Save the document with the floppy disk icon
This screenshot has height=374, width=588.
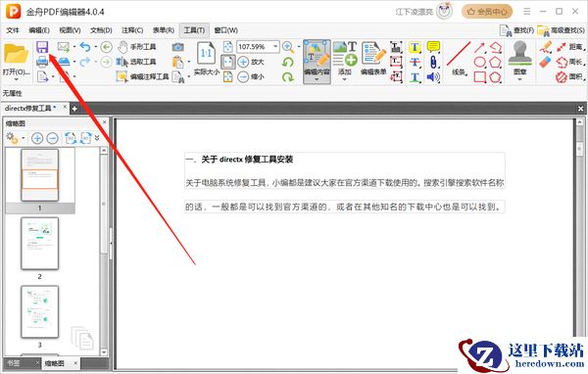[42, 47]
